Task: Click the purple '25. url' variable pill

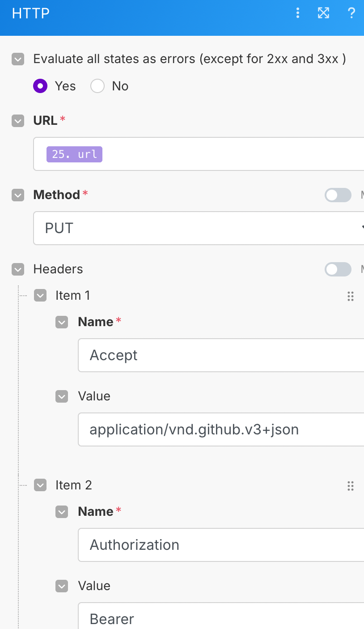Action: 74,154
